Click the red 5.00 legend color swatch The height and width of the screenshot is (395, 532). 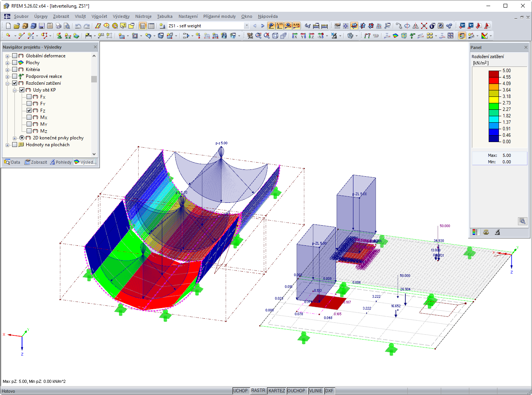494,74
